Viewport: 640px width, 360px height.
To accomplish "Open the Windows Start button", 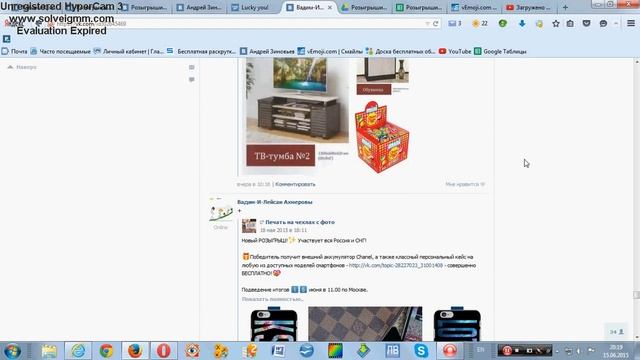I will (12, 351).
